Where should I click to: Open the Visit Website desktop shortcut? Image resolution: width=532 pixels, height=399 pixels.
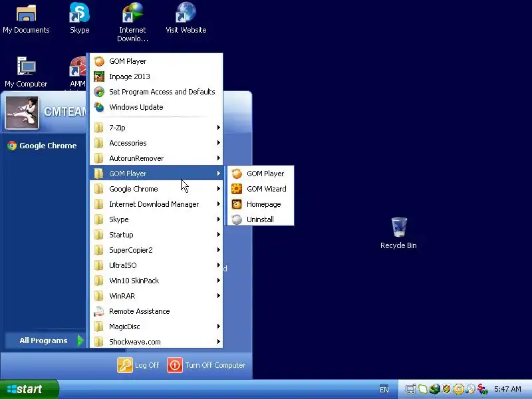click(186, 18)
